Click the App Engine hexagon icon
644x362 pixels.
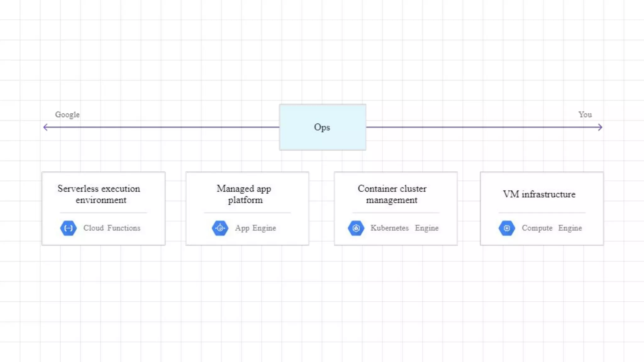click(x=220, y=228)
